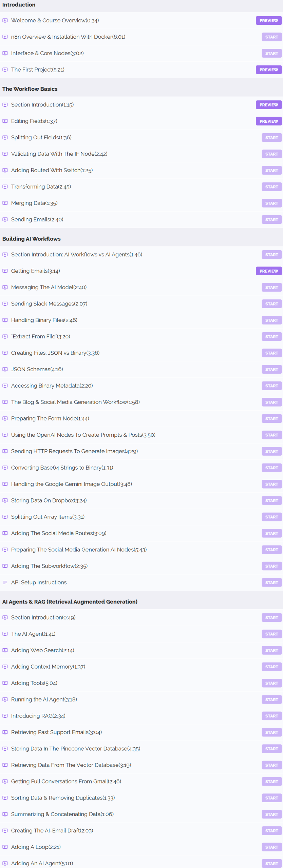Start the Messaging The AI Model lesson

click(x=271, y=288)
